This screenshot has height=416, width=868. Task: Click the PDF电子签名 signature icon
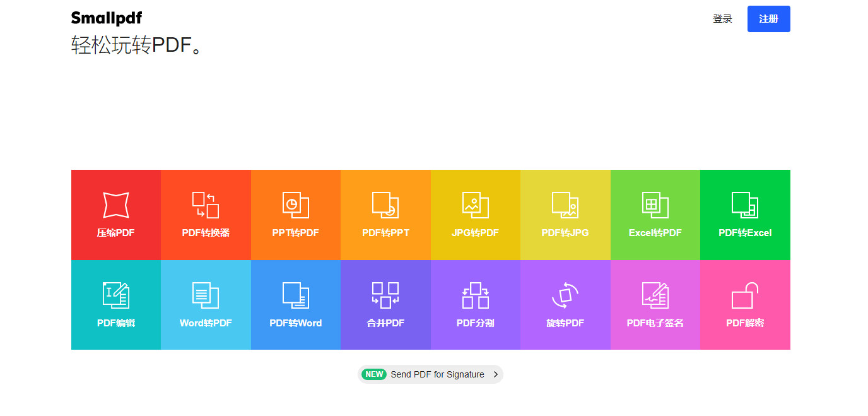click(655, 295)
